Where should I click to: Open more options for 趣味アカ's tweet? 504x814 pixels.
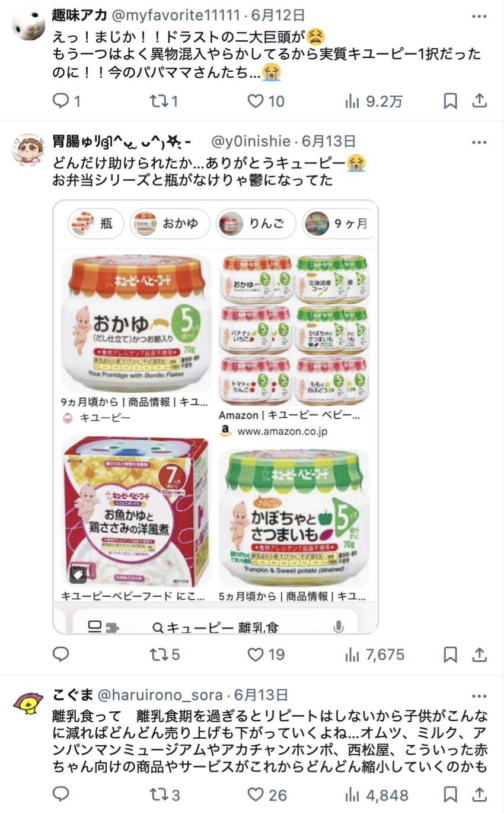[x=479, y=15]
